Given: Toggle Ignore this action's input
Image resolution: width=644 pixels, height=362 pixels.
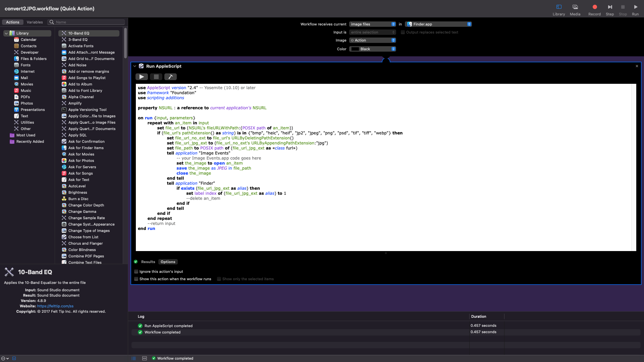Looking at the screenshot, I should point(136,271).
